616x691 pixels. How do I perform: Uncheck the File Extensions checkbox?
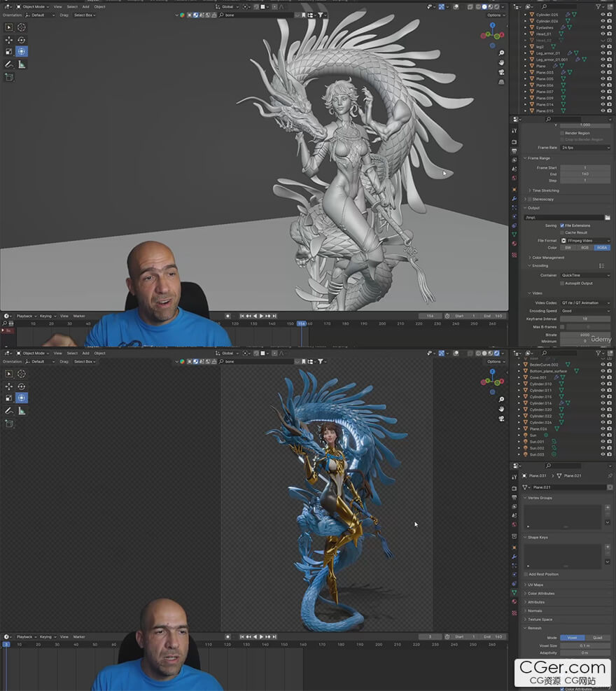tap(562, 225)
